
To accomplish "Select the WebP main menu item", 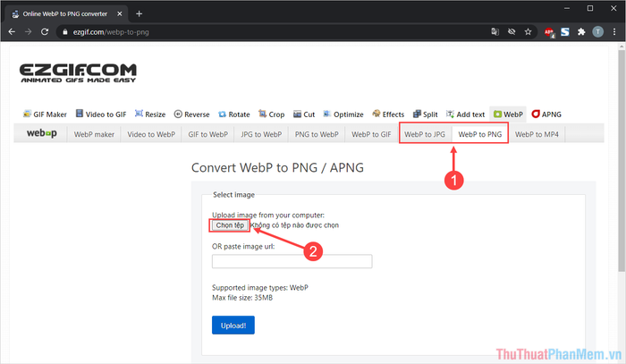I will point(508,114).
